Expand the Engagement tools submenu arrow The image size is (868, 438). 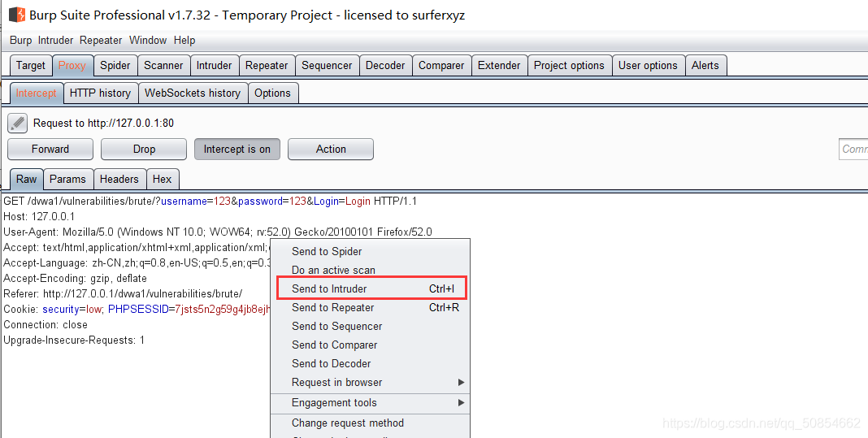click(x=461, y=402)
